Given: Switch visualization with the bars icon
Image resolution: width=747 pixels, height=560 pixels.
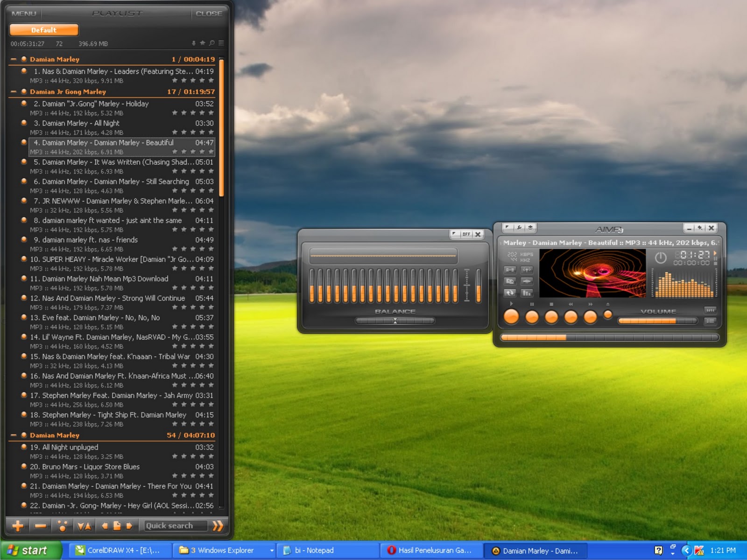Looking at the screenshot, I should click(x=527, y=293).
